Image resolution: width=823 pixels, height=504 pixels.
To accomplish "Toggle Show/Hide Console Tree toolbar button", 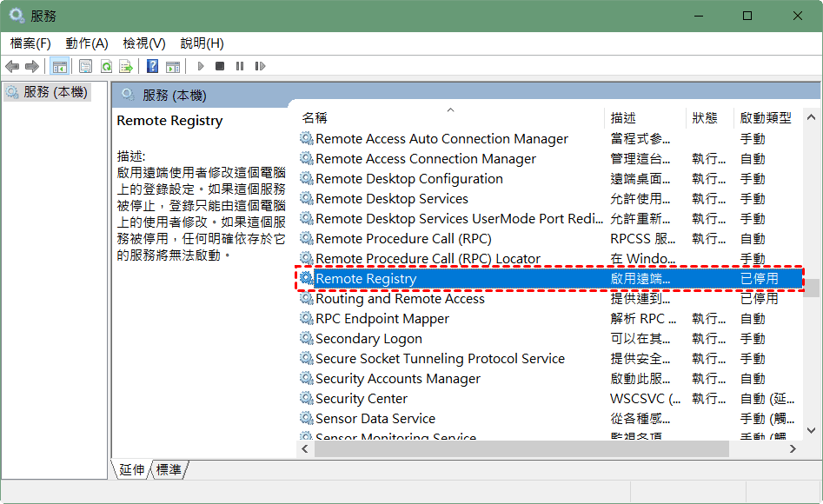I will point(59,66).
